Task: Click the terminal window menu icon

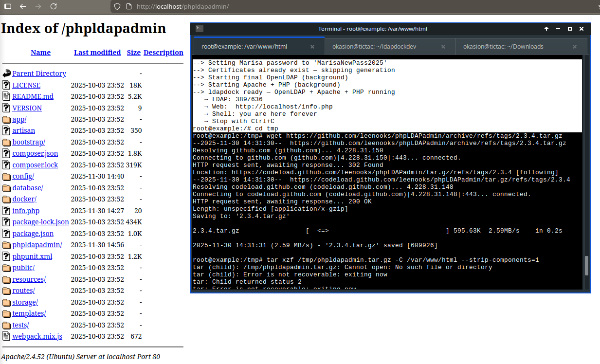Action: click(x=199, y=29)
